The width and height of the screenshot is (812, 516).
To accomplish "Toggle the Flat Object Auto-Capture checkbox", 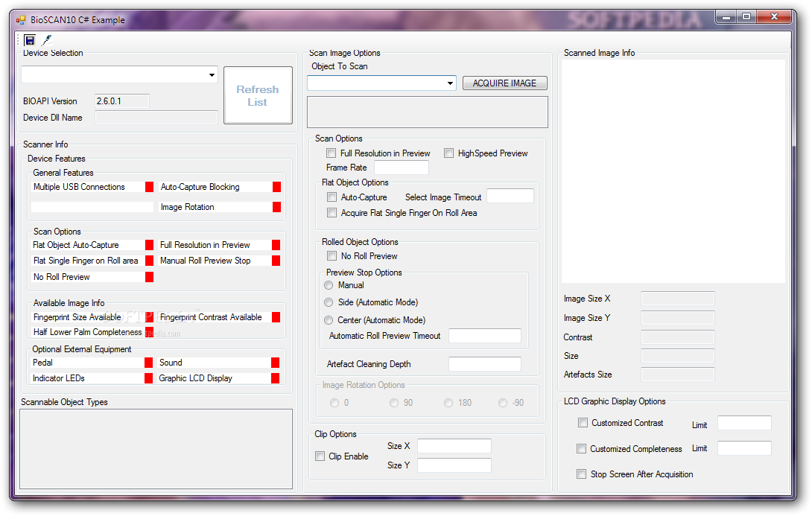I will tap(332, 197).
